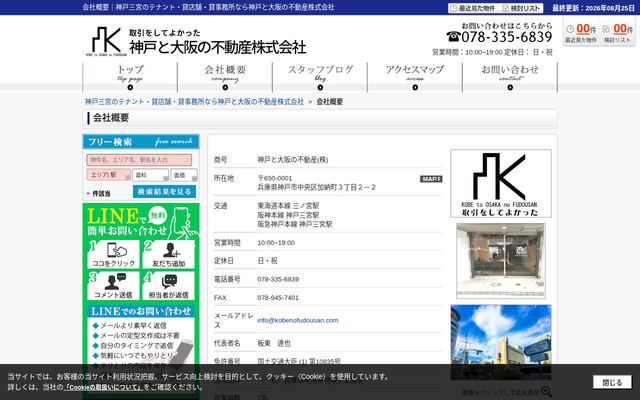Open the エリア|駅 selector in free search
The width and height of the screenshot is (640, 400).
[x=109, y=175]
